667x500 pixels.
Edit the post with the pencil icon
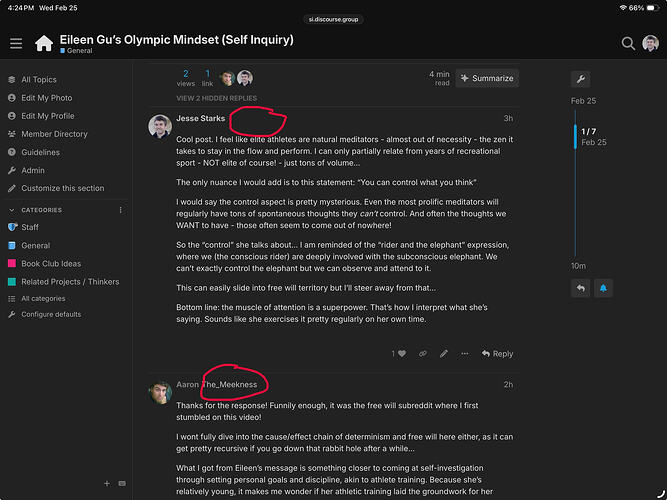pos(444,354)
